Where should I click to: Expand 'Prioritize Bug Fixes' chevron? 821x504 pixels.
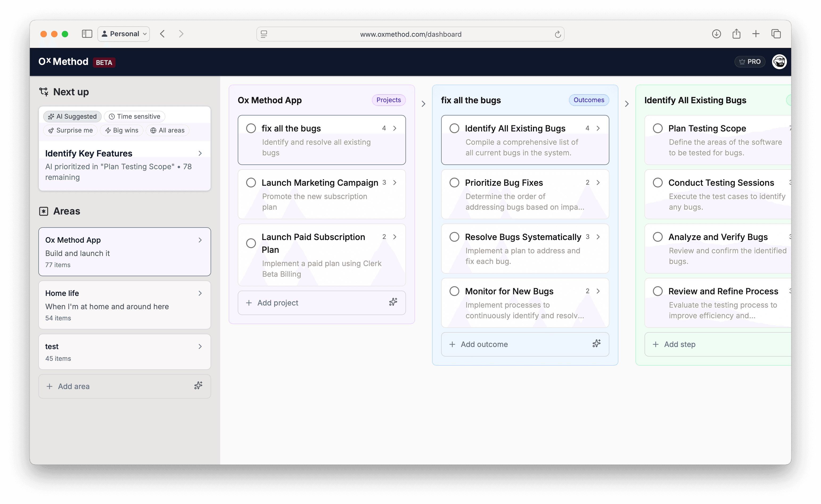pos(598,183)
